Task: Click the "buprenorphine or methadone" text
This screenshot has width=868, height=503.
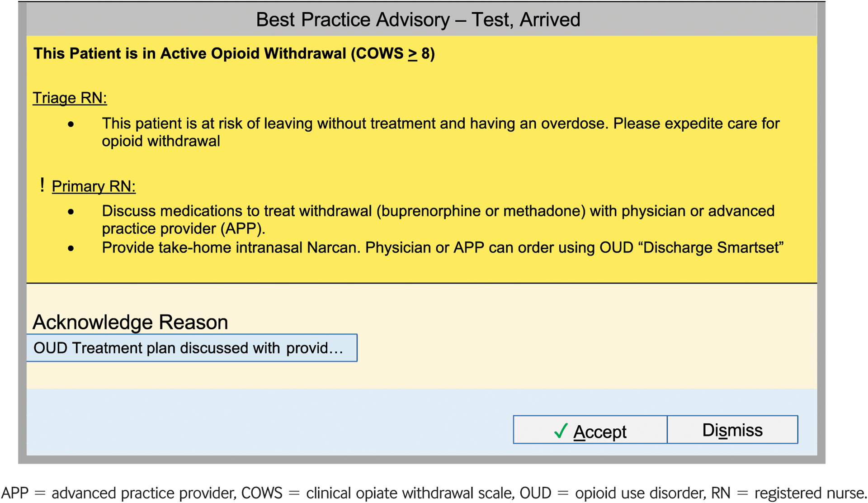Action: tap(480, 211)
